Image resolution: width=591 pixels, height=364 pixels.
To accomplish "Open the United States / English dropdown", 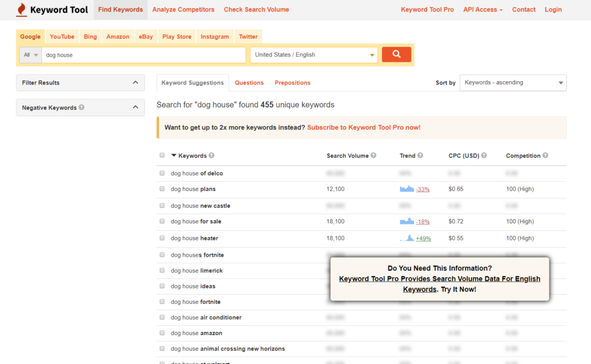I will (x=314, y=55).
